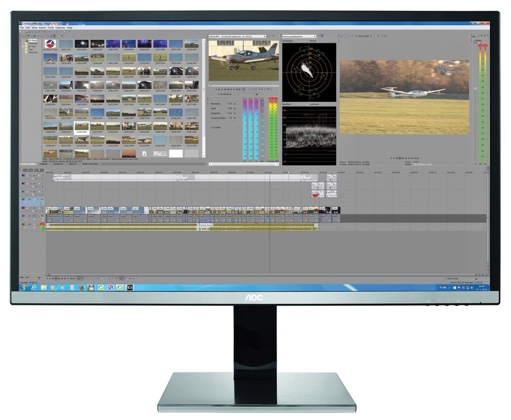This screenshot has height=420, width=511.
Task: Open Internet Explorer from the taskbar
Action: 33,288
